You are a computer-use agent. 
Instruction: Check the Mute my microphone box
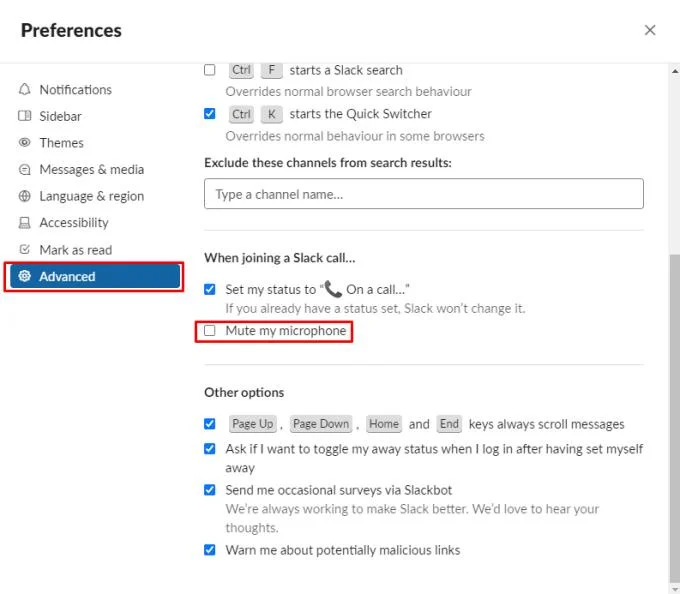(209, 331)
